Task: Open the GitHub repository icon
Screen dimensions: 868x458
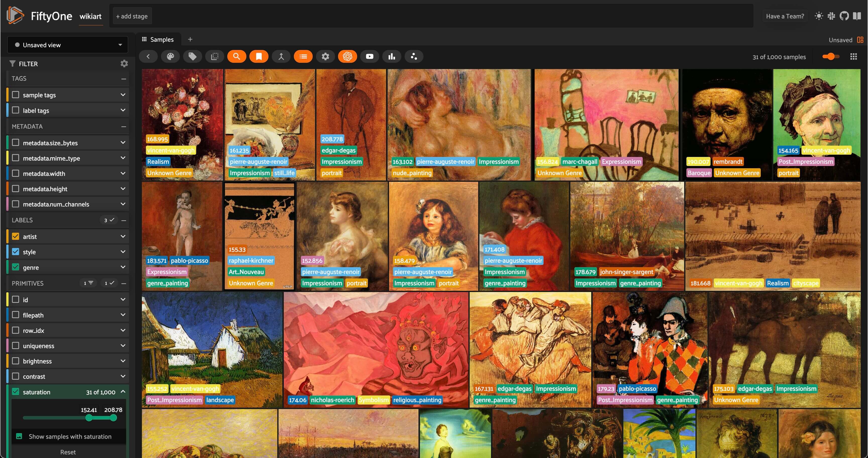Action: [x=844, y=16]
